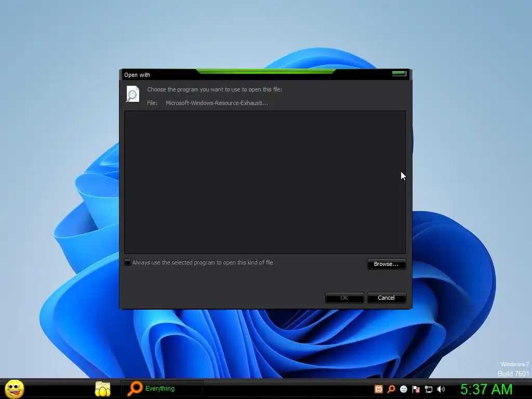Click the 'Open with' title bar text
532x399 pixels.
(137, 75)
